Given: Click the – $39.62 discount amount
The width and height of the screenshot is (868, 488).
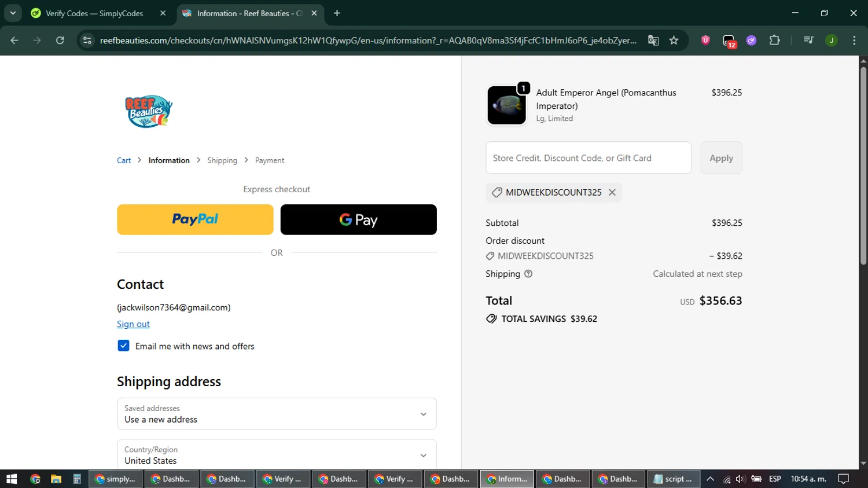Looking at the screenshot, I should (726, 256).
